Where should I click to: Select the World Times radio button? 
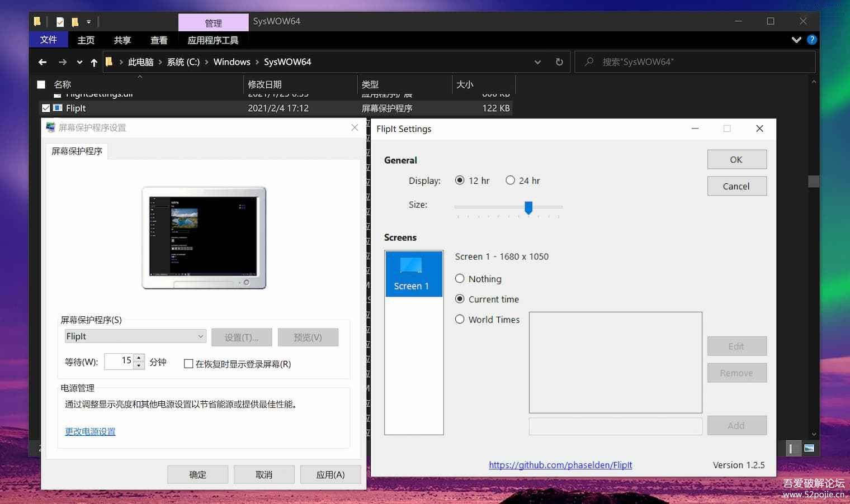(460, 319)
